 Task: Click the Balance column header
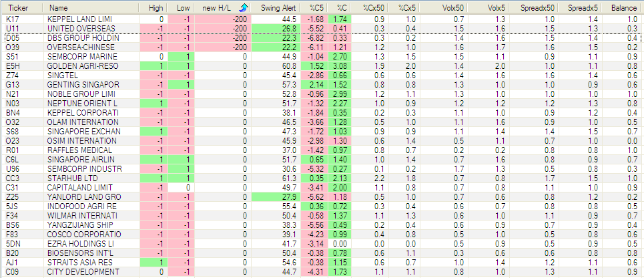tap(623, 7)
